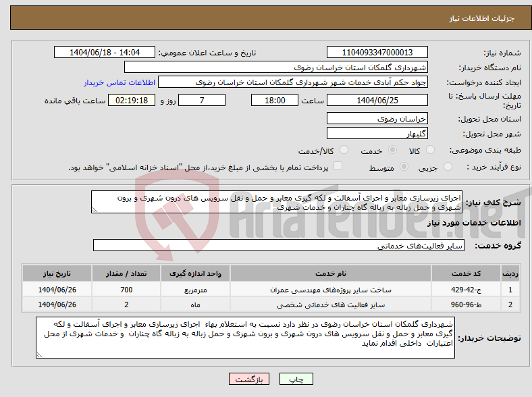Click the واحد اندازه گیری column header

(195, 273)
